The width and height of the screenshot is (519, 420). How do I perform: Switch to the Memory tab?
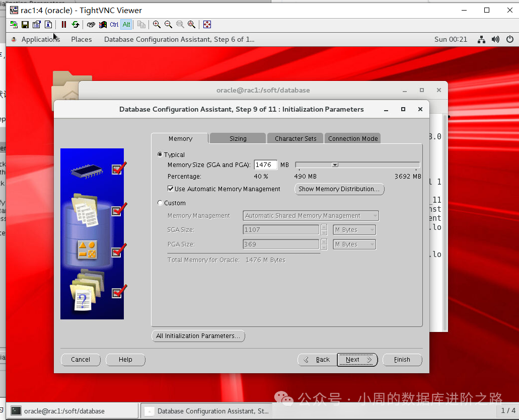click(x=180, y=138)
